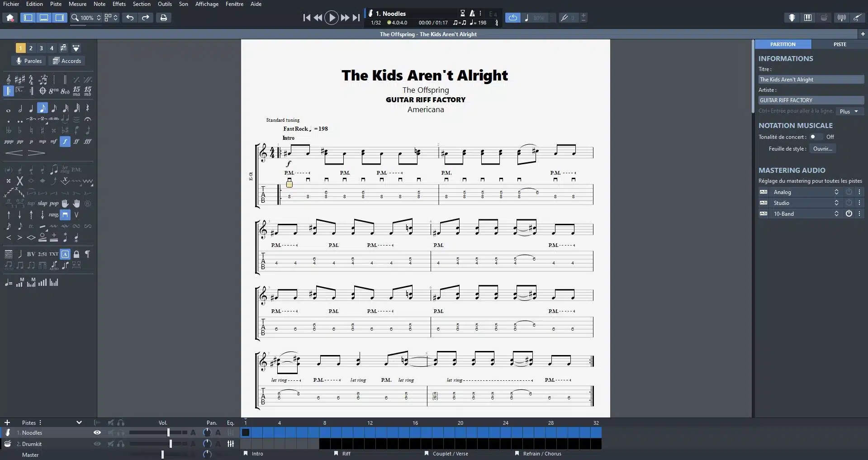Click the rasgueado rasg. icon
Viewport: 868px width, 460px height.
point(54,214)
